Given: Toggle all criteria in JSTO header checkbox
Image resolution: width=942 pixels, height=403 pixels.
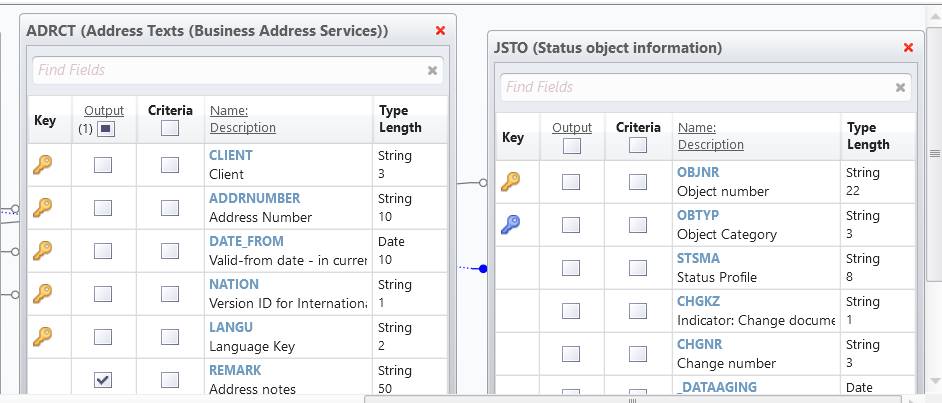Looking at the screenshot, I should [638, 145].
